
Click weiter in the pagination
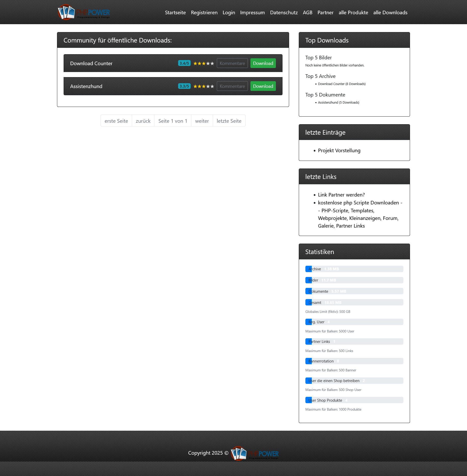coord(202,121)
